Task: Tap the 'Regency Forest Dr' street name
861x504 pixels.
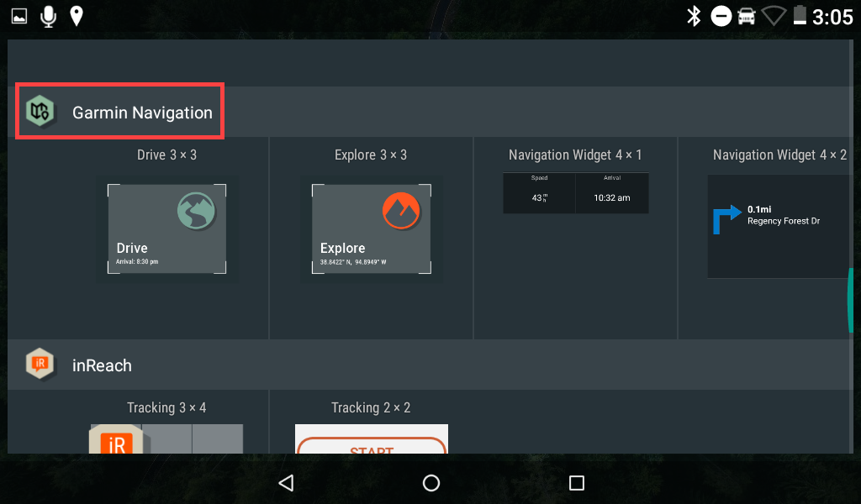Action: point(784,221)
